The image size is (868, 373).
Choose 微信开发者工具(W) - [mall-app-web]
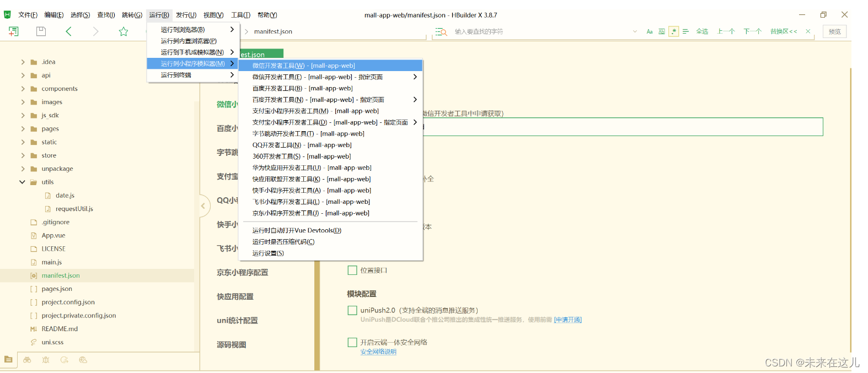pyautogui.click(x=330, y=66)
